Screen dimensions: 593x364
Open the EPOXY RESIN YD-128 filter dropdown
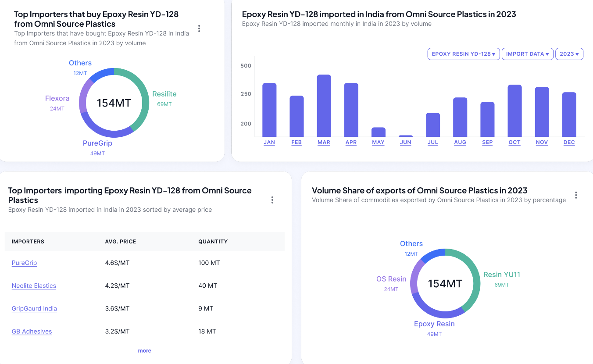(463, 54)
